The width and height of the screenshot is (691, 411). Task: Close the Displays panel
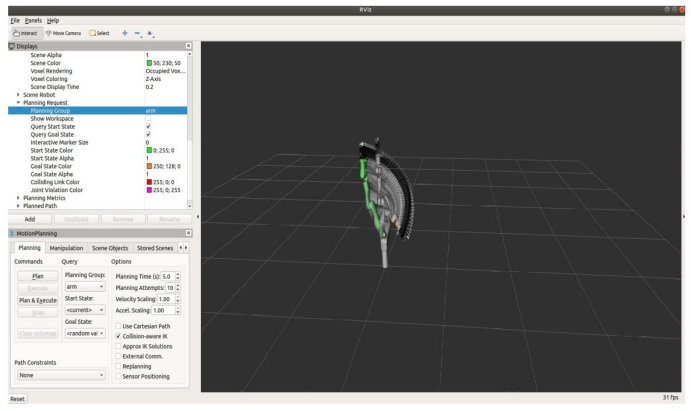188,45
